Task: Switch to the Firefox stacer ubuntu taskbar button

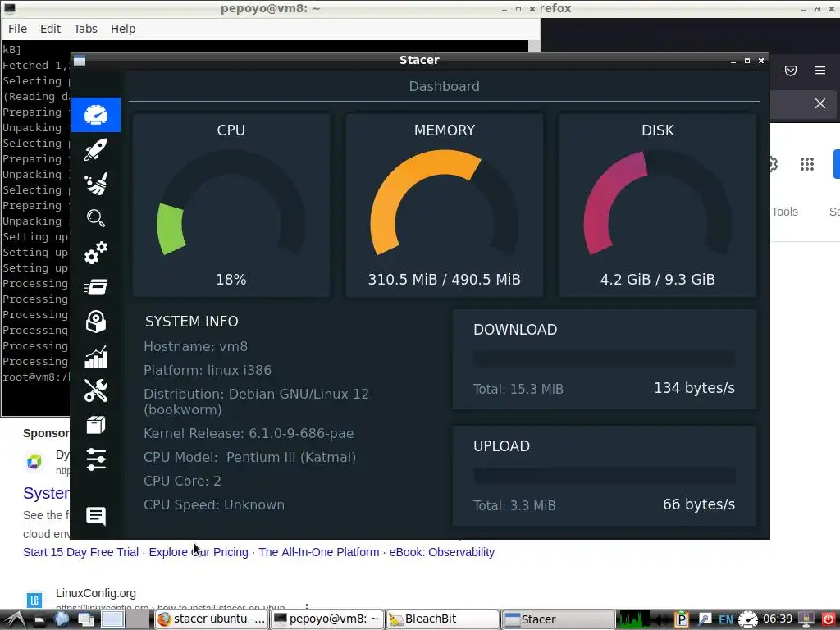Action: pos(212,619)
